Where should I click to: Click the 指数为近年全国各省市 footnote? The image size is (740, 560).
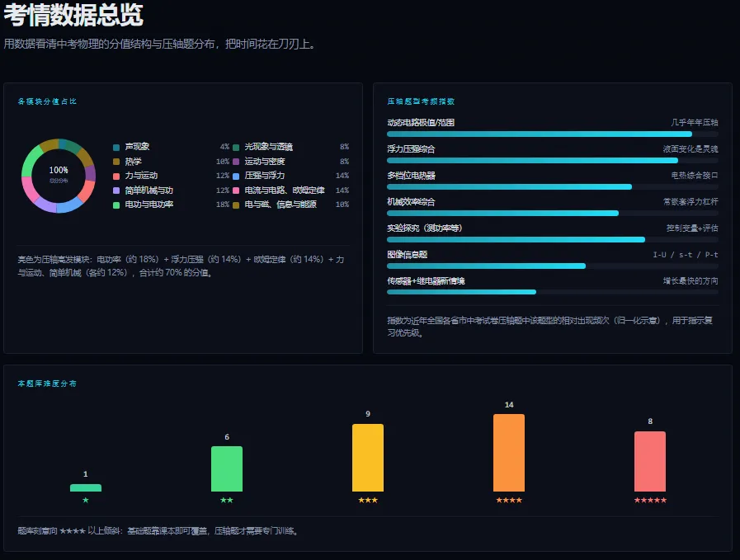point(549,327)
